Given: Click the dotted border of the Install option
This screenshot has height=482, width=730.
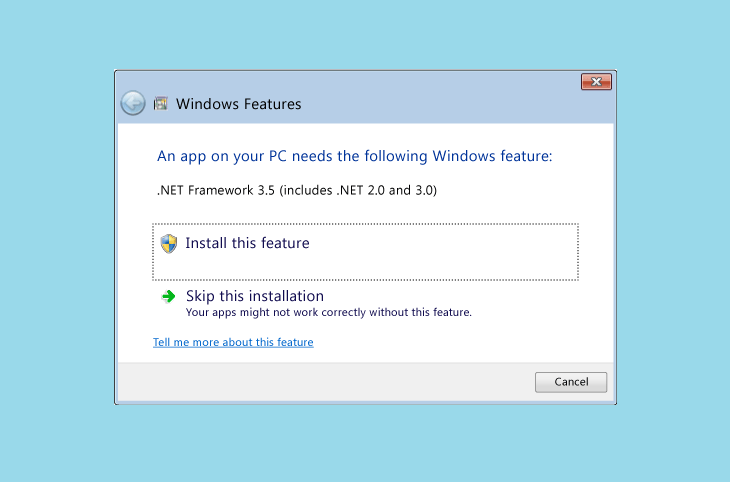Looking at the screenshot, I should click(x=365, y=224).
